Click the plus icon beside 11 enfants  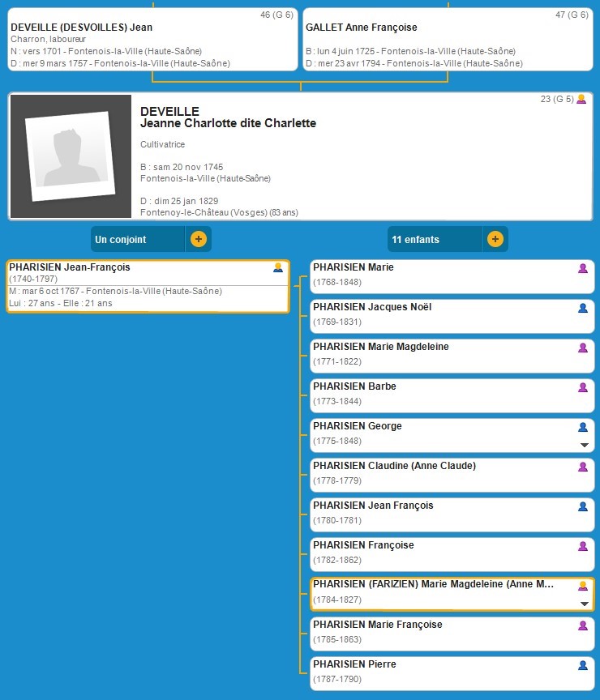pos(495,239)
